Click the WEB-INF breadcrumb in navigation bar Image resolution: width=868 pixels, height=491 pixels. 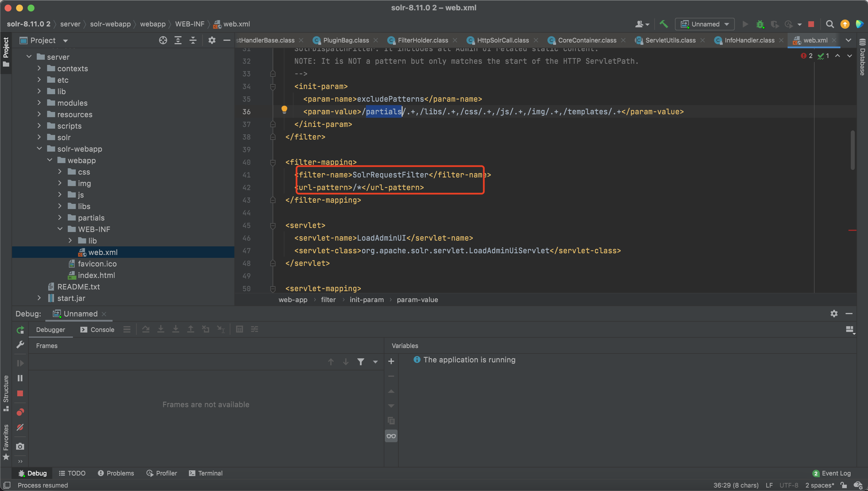tap(189, 24)
